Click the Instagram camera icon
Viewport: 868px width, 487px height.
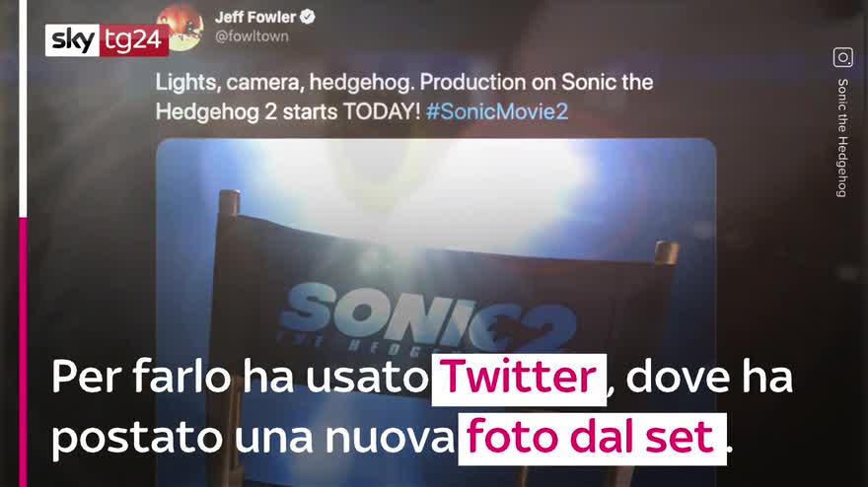pyautogui.click(x=842, y=57)
